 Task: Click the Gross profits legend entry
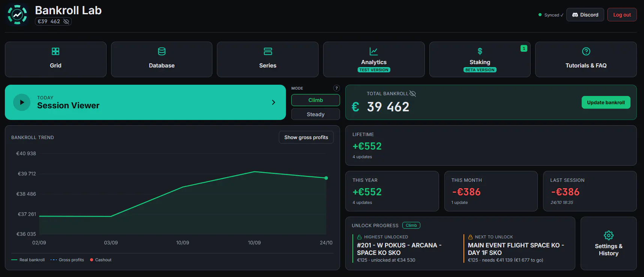[x=67, y=260]
